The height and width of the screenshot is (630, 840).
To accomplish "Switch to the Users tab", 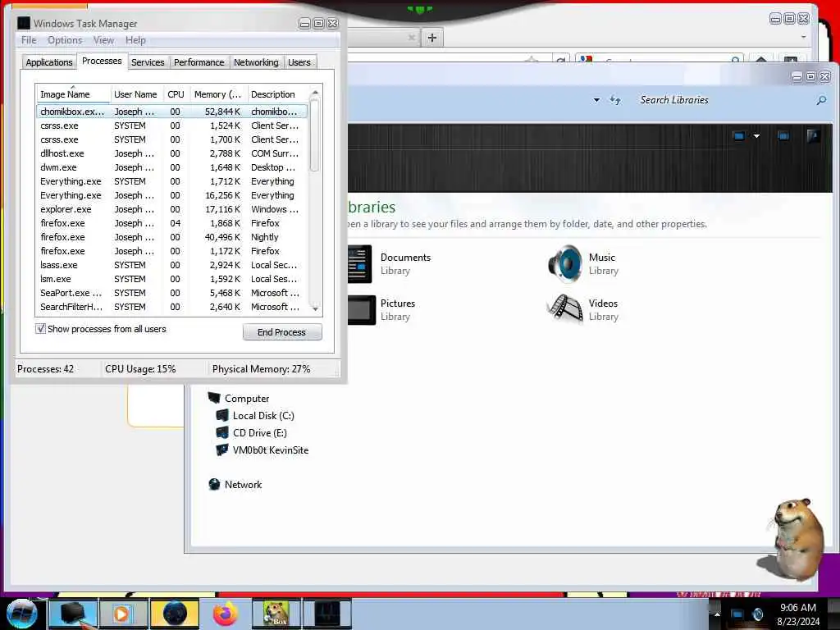I will coord(299,62).
